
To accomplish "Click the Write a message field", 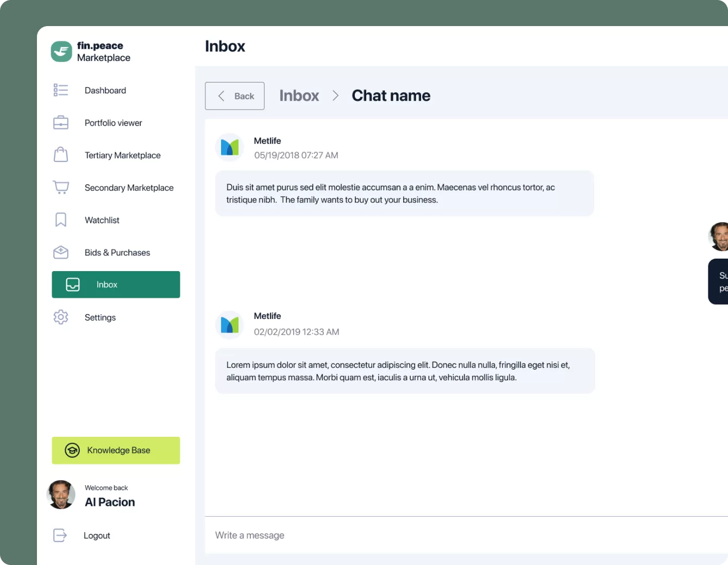I will 466,535.
